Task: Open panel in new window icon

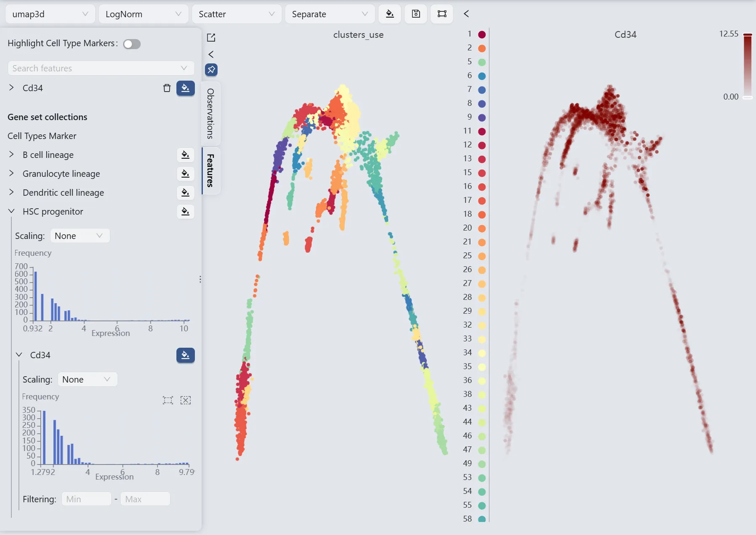Action: [x=211, y=38]
